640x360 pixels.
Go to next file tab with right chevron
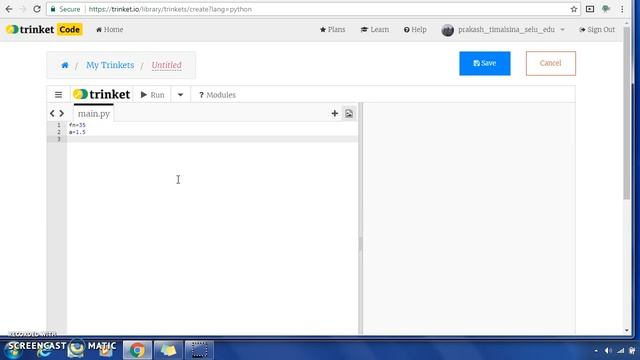click(62, 113)
